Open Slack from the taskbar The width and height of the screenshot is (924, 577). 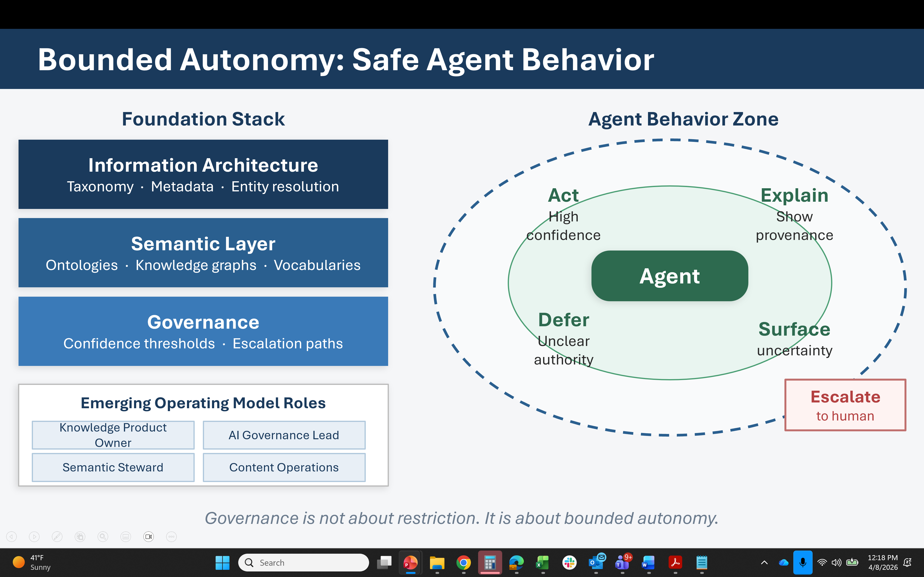click(569, 563)
